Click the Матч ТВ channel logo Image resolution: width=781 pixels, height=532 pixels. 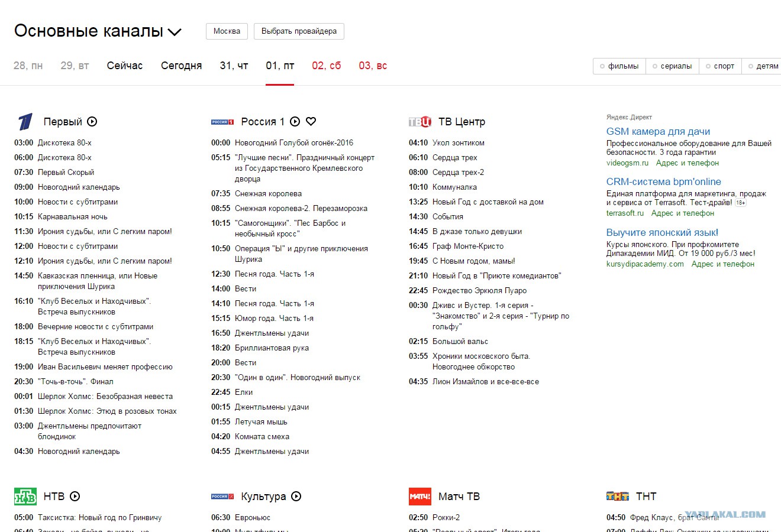[x=420, y=497]
